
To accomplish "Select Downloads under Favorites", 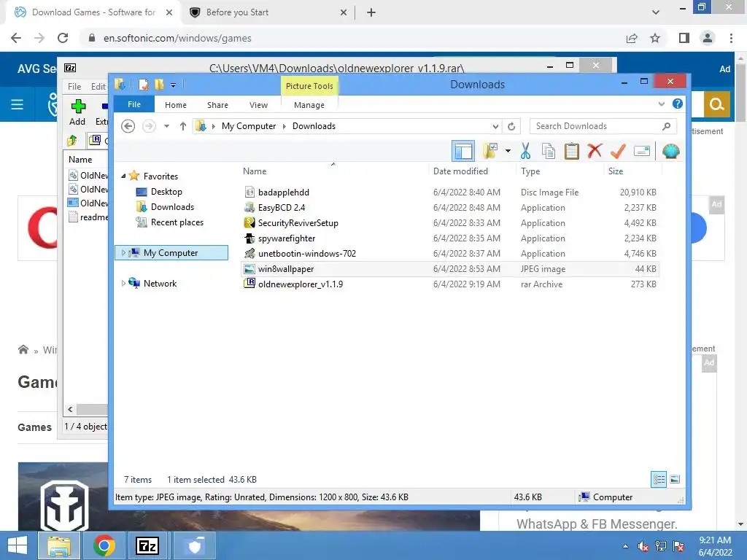I will coord(172,206).
